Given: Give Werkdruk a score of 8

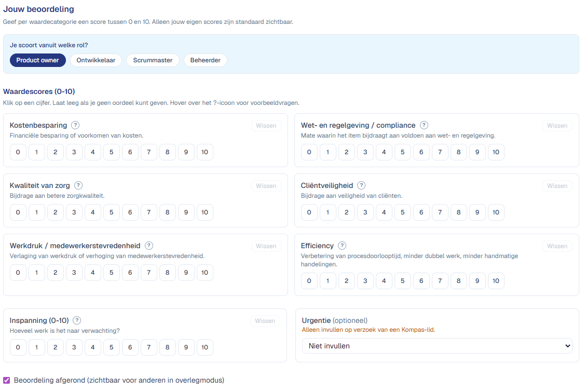Looking at the screenshot, I should (x=168, y=272).
